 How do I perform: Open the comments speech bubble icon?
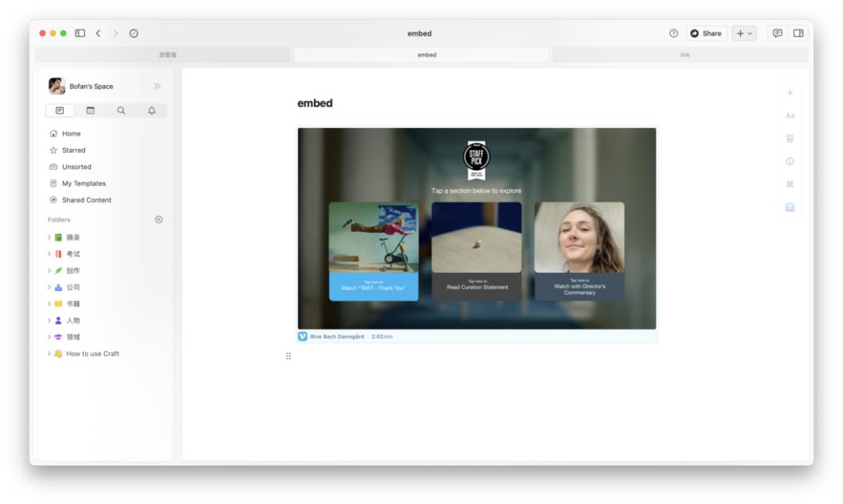(x=777, y=34)
